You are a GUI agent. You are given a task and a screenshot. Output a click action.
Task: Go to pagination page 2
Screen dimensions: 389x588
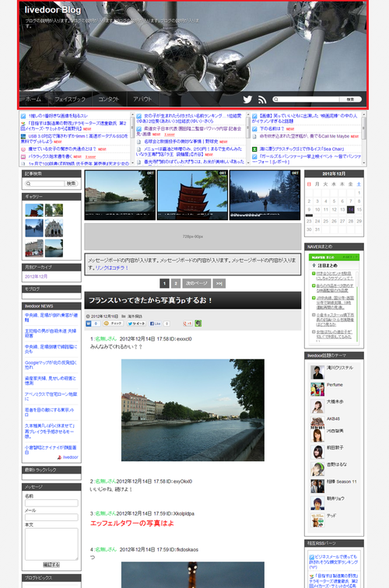pyautogui.click(x=176, y=283)
